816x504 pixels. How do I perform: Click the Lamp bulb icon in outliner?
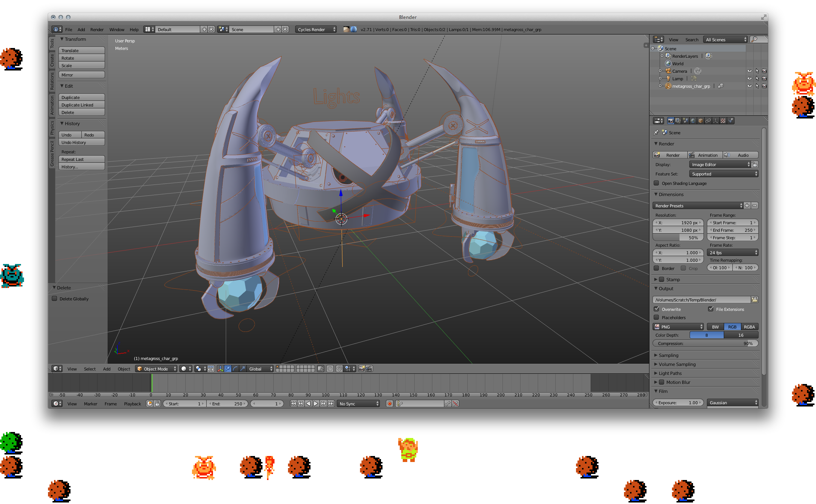pyautogui.click(x=668, y=78)
